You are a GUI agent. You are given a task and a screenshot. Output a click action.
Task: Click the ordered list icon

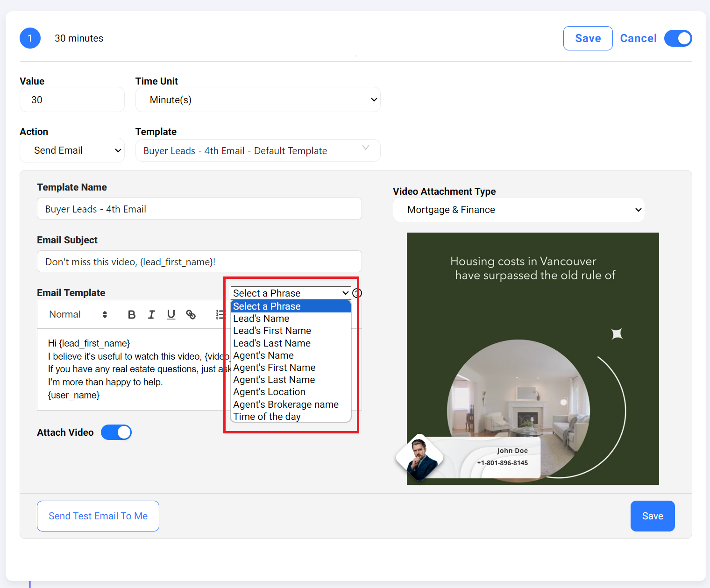tap(220, 315)
